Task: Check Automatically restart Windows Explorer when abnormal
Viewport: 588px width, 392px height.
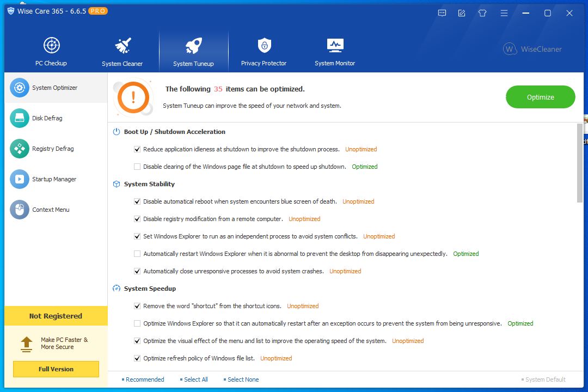Action: tap(137, 254)
